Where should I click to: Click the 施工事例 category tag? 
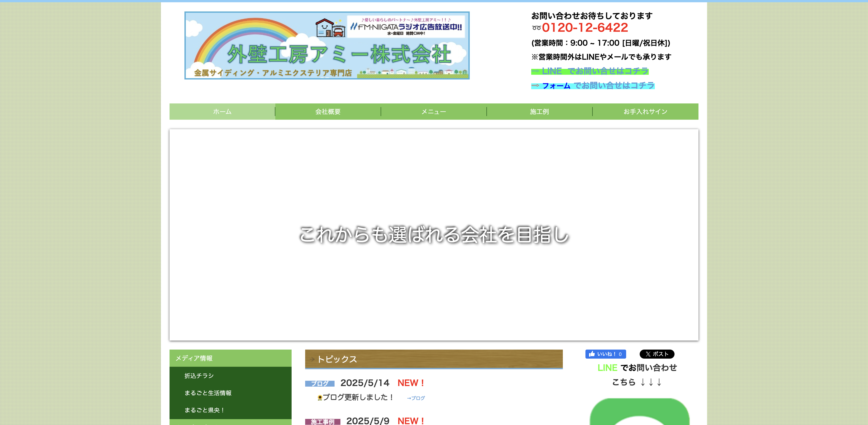point(323,422)
